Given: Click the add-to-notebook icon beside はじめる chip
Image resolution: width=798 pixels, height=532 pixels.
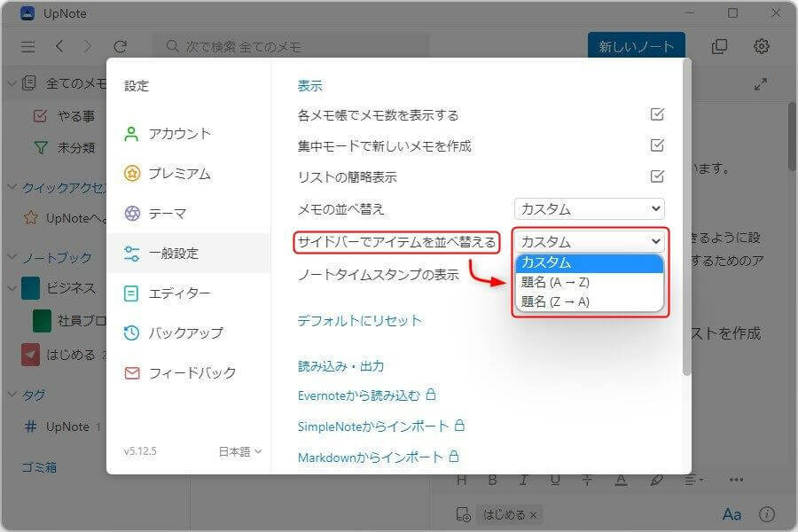Looking at the screenshot, I should click(x=463, y=514).
